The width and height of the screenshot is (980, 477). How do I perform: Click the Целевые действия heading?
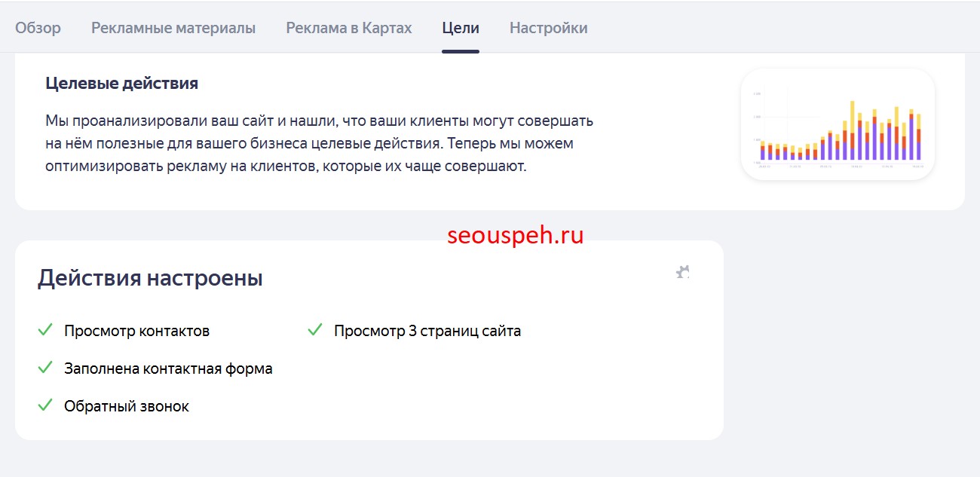[121, 84]
